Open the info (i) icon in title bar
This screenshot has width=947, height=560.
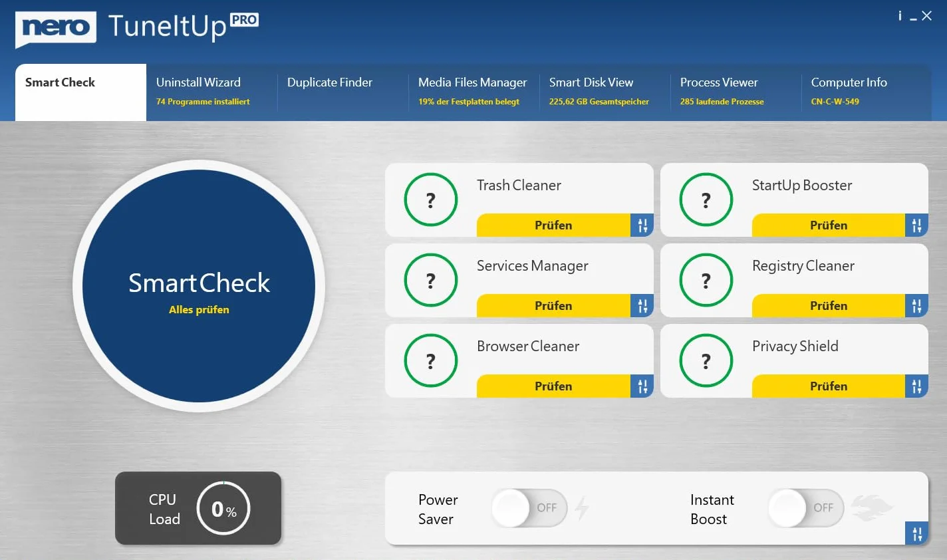click(900, 15)
